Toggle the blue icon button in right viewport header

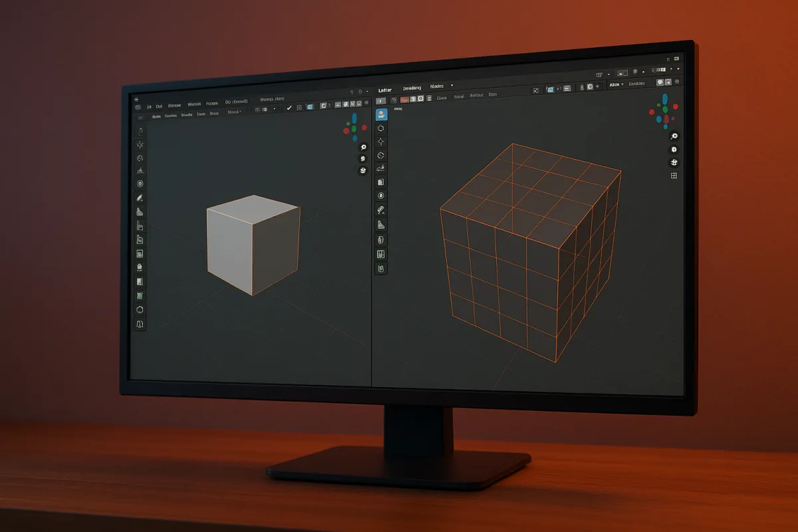click(550, 89)
